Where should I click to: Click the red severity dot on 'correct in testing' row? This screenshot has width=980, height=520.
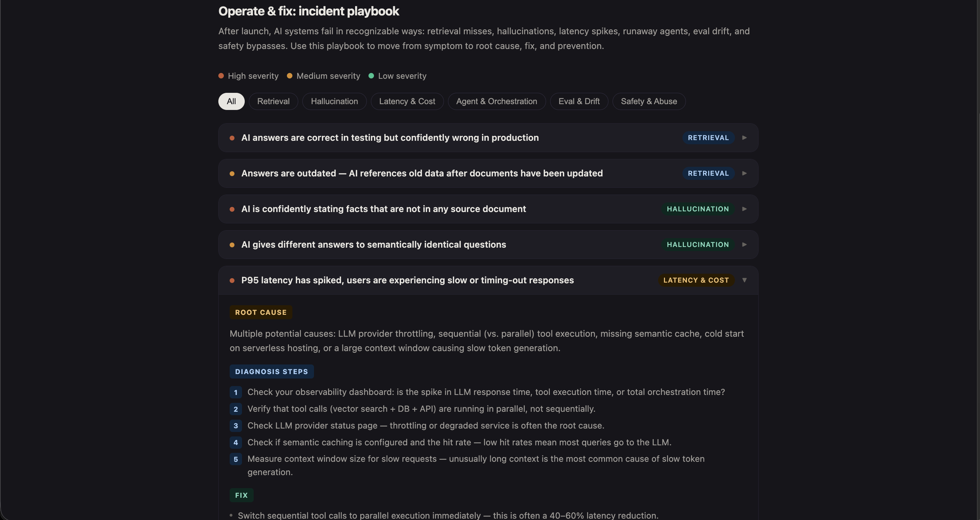(232, 138)
